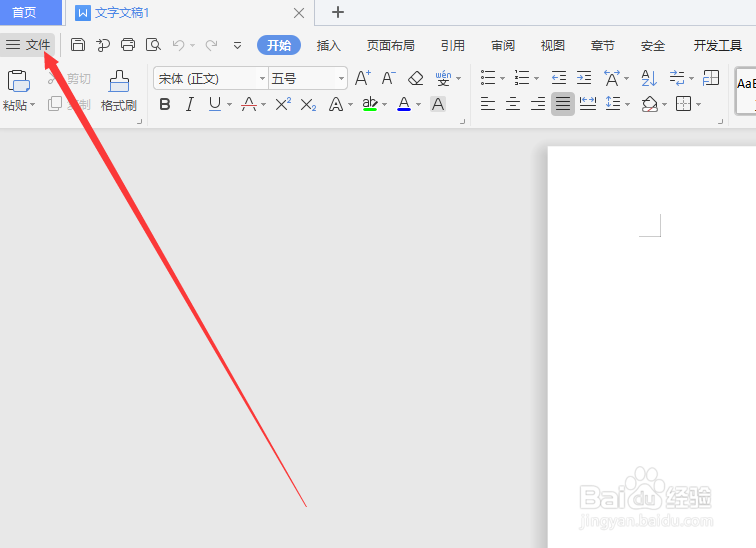The height and width of the screenshot is (548, 756).
Task: Toggle Underline formatting
Action: [x=215, y=104]
